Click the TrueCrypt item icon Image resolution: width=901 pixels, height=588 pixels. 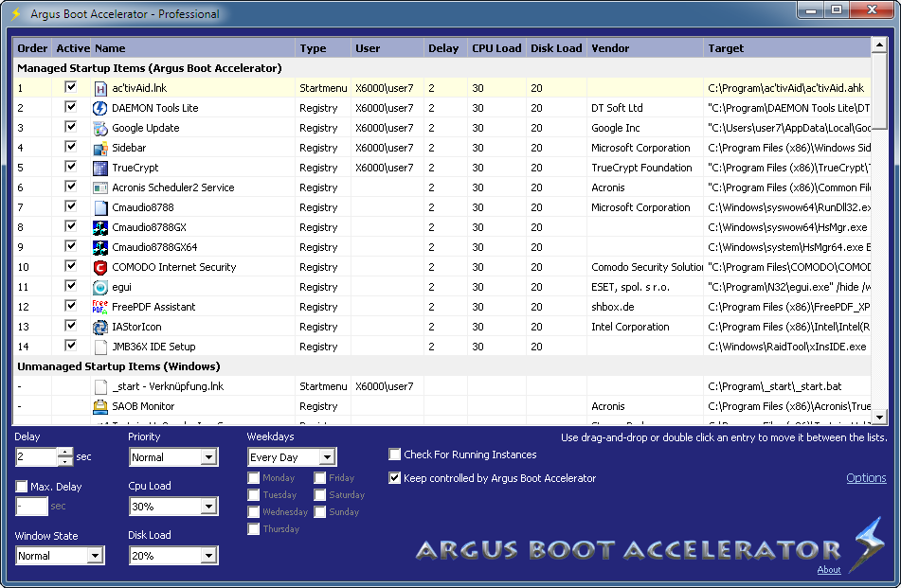100,168
